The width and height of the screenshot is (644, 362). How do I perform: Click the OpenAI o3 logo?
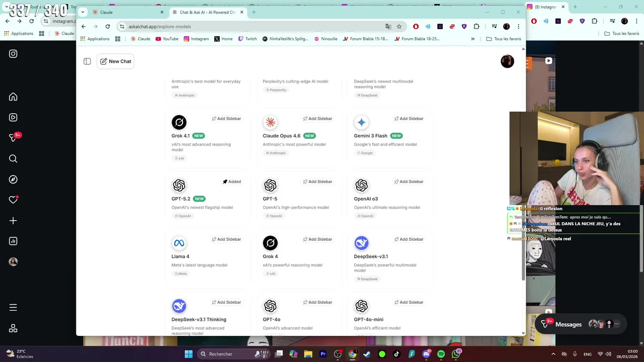point(361,186)
